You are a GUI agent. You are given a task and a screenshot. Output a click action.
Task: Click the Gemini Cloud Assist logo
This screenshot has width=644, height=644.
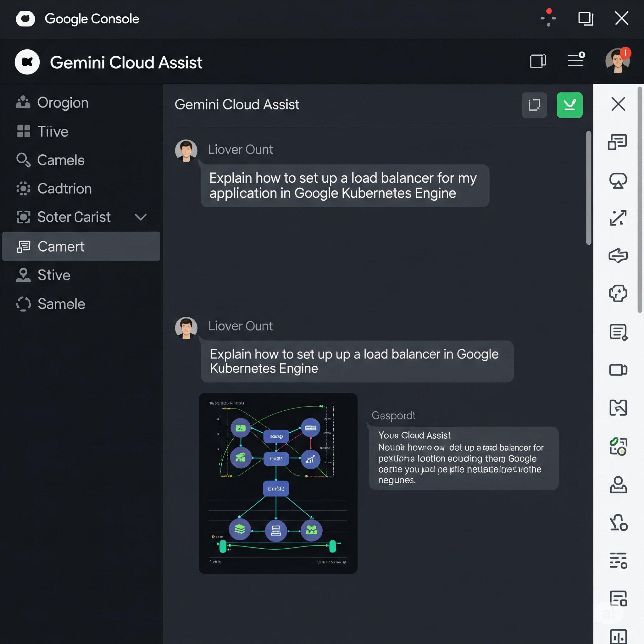(x=27, y=62)
